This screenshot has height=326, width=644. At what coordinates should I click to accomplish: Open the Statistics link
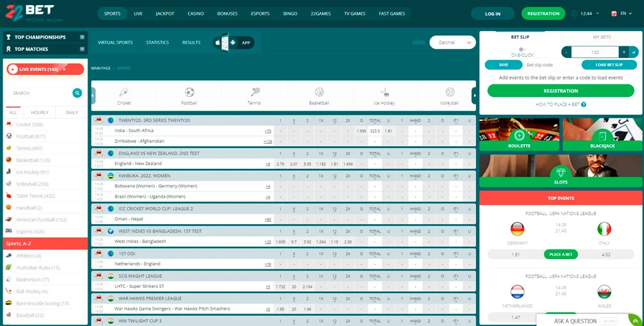click(x=157, y=43)
